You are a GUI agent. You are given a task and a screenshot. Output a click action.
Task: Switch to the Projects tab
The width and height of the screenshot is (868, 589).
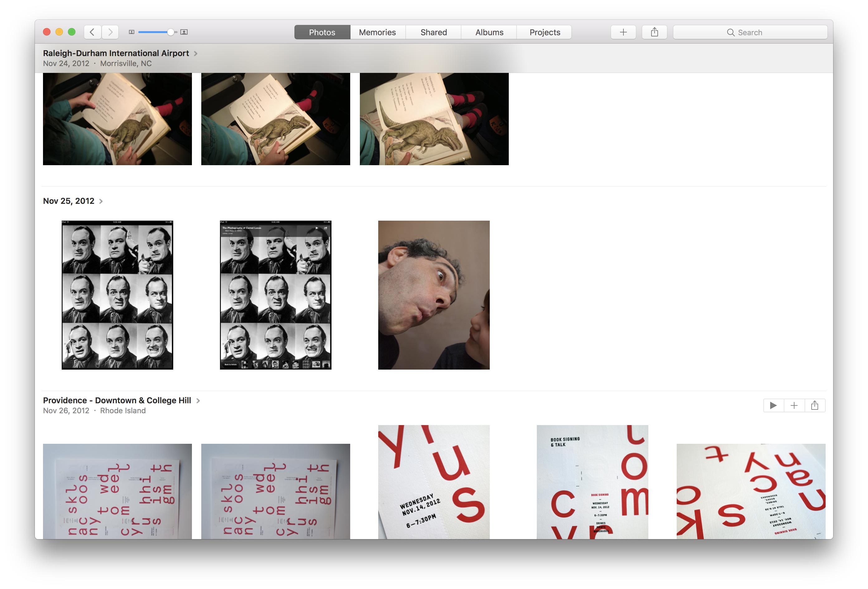pyautogui.click(x=545, y=32)
